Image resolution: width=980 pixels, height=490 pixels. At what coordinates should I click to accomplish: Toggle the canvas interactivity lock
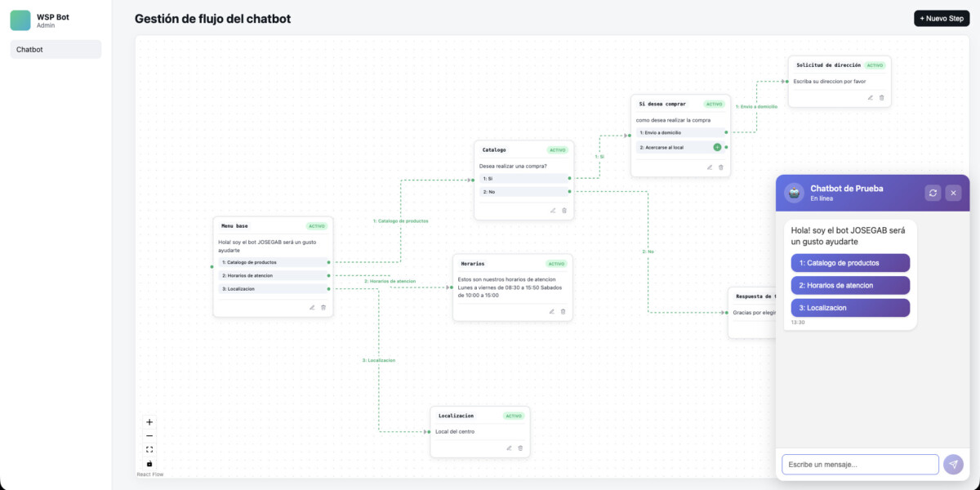coord(149,462)
